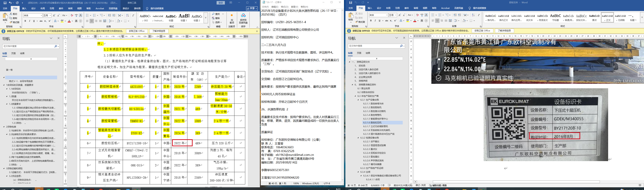
Task: Click Format Painter (格式刷) in left Word
Action: click(x=14, y=22)
